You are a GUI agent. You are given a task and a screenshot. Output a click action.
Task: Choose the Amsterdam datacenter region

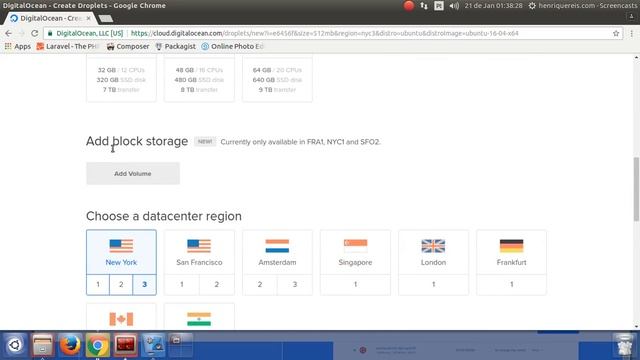[x=277, y=252]
